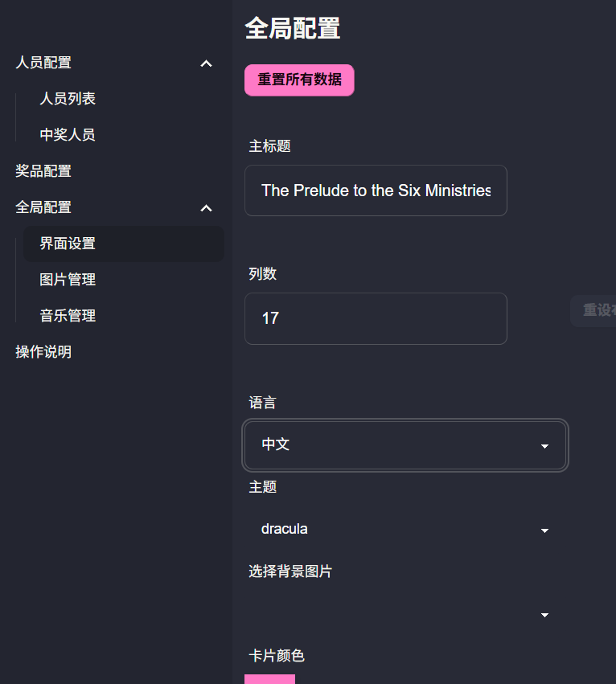616x684 pixels.
Task: Select 界面设置 in the sidebar
Action: click(68, 244)
